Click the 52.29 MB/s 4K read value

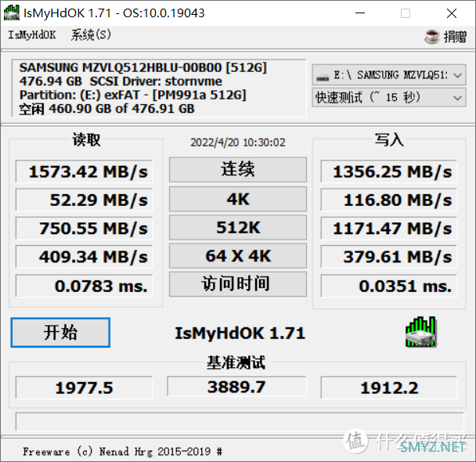point(84,200)
